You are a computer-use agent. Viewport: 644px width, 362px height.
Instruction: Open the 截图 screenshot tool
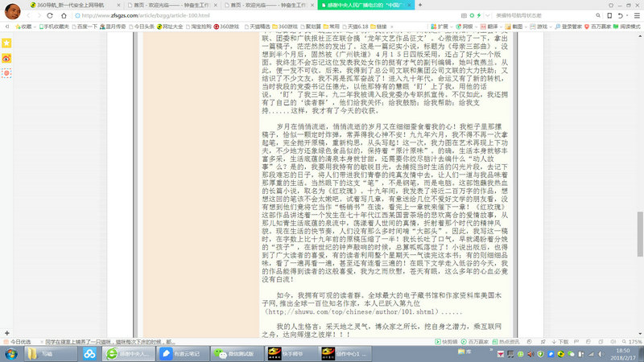coord(515,27)
